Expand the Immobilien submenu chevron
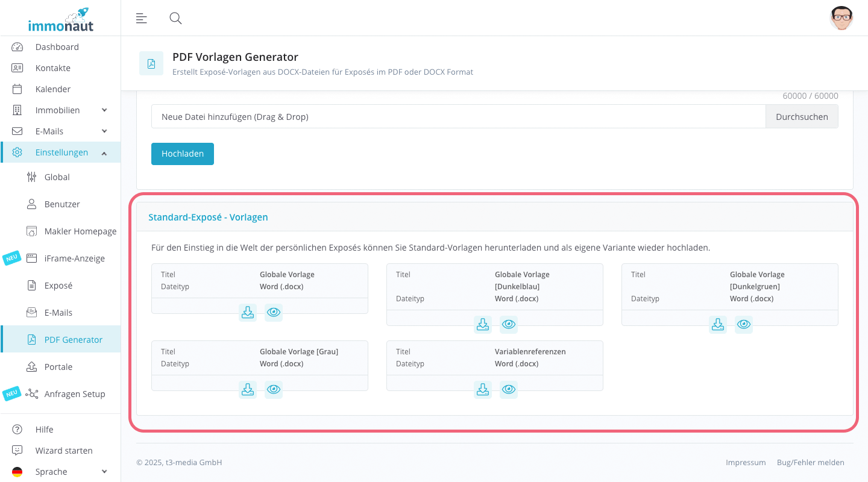This screenshot has width=868, height=482. 104,110
